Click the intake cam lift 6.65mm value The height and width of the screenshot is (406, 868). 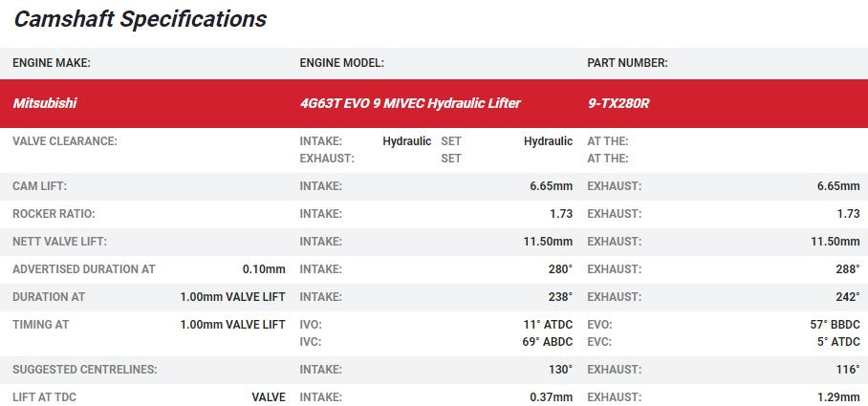pyautogui.click(x=551, y=186)
